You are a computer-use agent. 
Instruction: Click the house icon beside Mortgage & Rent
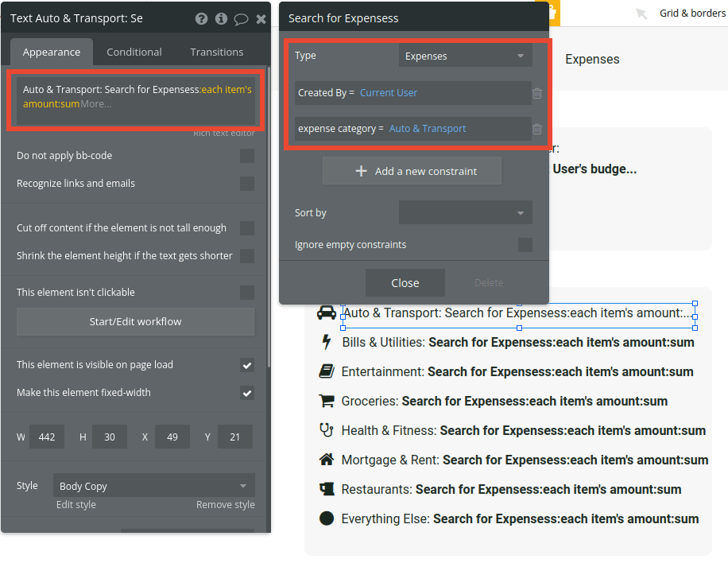click(x=327, y=460)
